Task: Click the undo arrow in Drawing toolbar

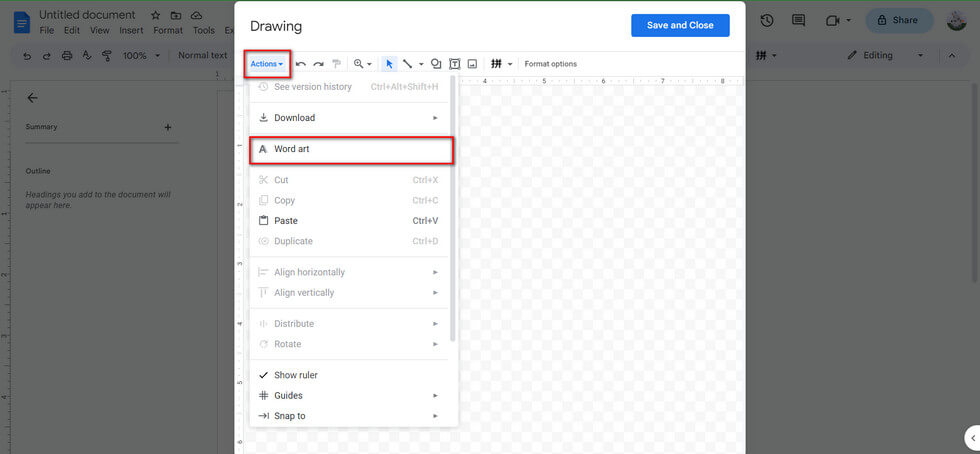Action: pyautogui.click(x=301, y=64)
